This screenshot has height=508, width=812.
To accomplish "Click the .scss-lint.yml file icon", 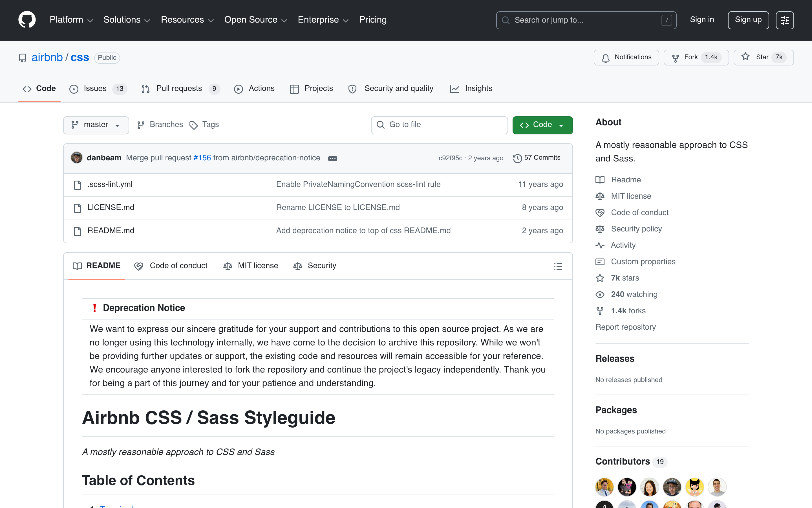I will pos(78,185).
